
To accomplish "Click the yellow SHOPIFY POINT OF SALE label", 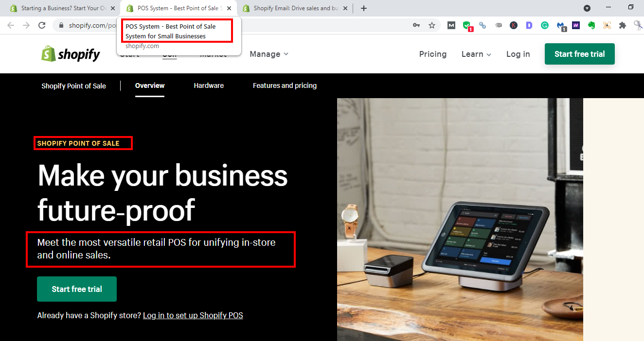I will click(78, 143).
